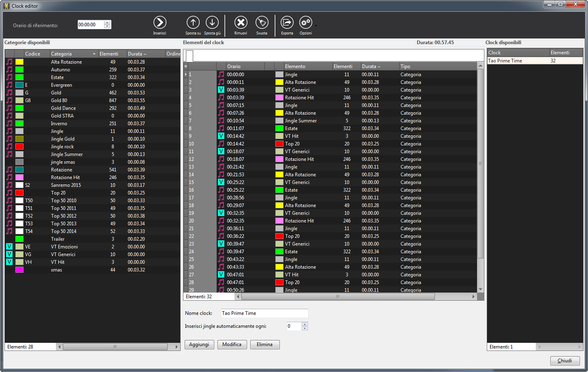Click the V icon in clock row 15

(x=221, y=182)
